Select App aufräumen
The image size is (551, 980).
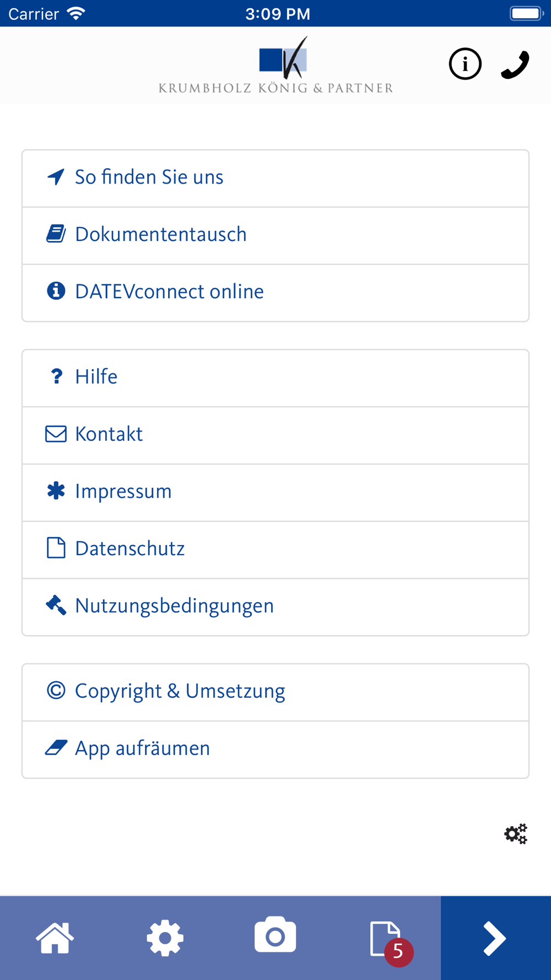pos(275,749)
